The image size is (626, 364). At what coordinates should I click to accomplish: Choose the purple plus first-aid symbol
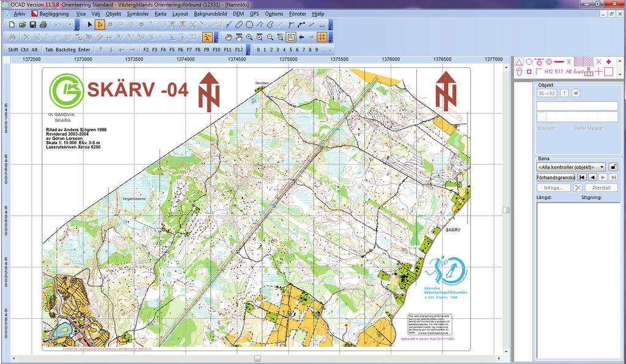(x=608, y=62)
